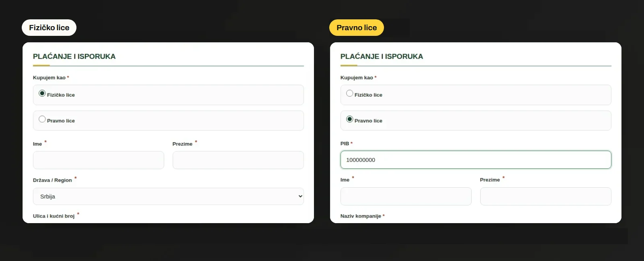
Task: Click the right form's "PLAĆANJE I ISPORUKA" heading
Action: click(x=382, y=56)
